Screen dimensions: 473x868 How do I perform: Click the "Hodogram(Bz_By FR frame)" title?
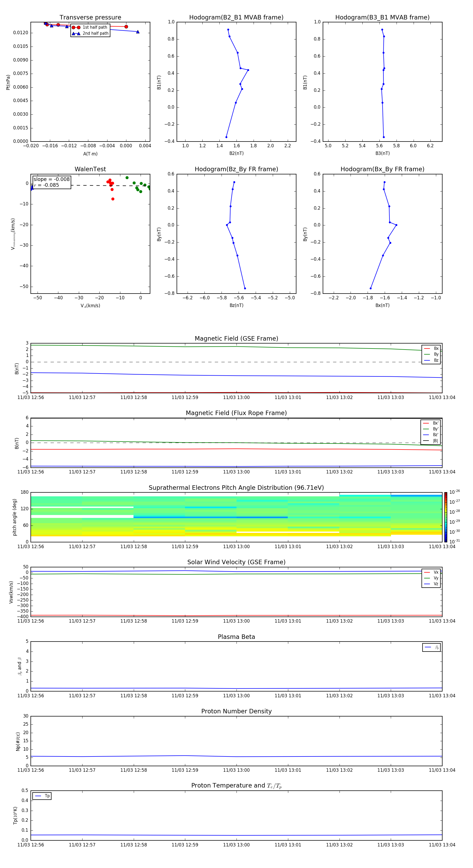tap(236, 169)
